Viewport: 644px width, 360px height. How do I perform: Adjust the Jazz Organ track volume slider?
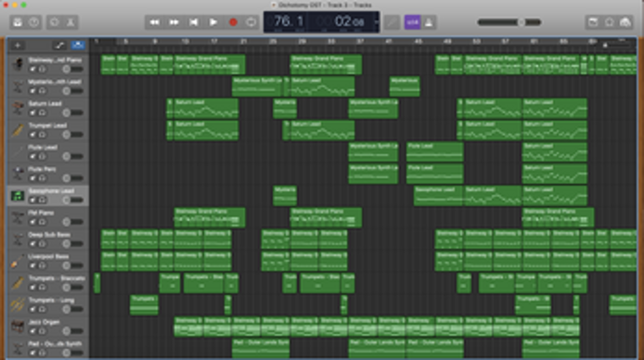73,332
